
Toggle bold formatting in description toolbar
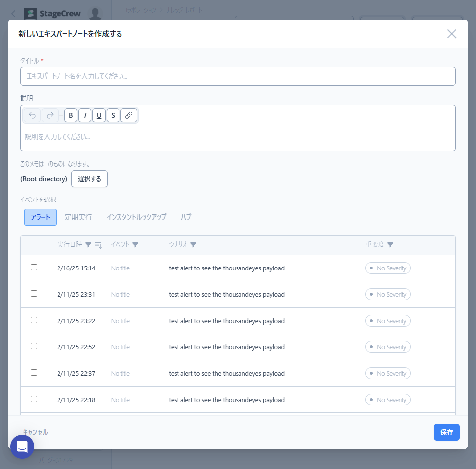click(71, 115)
